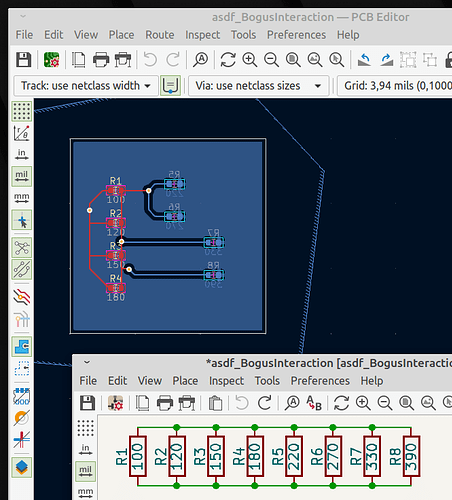Open Page Settings in PCB Editor toolbar
The image size is (452, 500).
pyautogui.click(x=79, y=60)
